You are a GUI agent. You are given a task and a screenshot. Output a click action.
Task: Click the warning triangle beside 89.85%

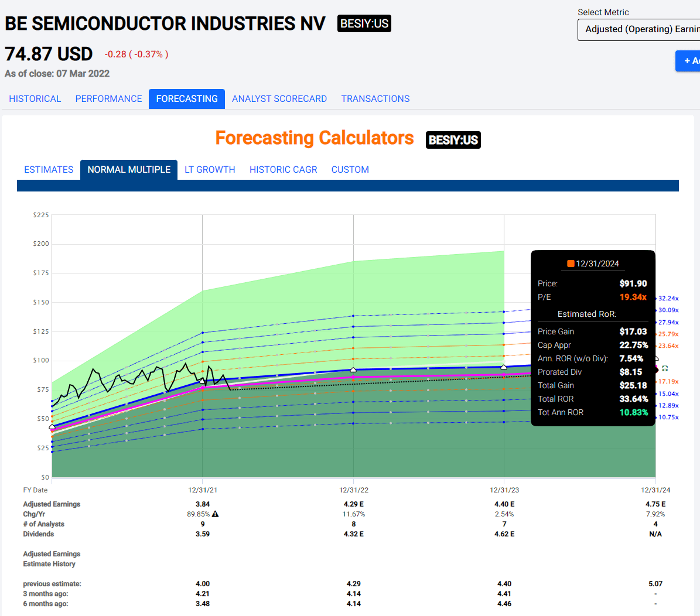tap(215, 514)
